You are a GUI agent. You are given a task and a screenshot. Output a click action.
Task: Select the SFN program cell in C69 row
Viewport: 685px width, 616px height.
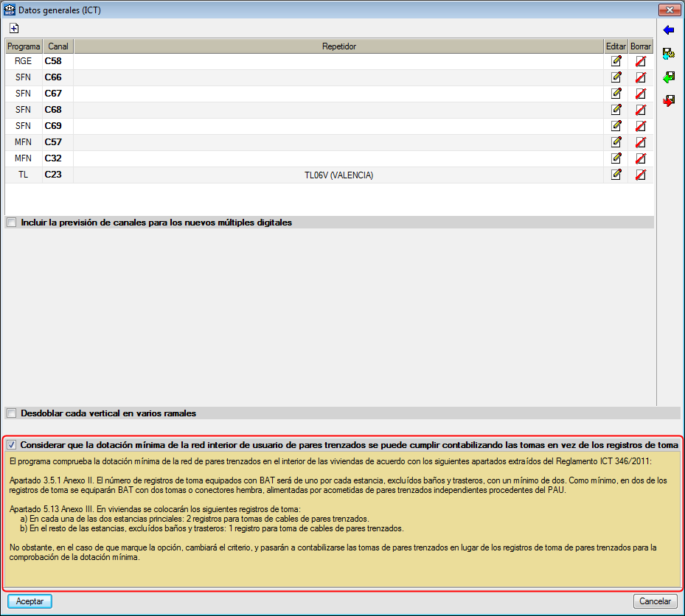24,126
